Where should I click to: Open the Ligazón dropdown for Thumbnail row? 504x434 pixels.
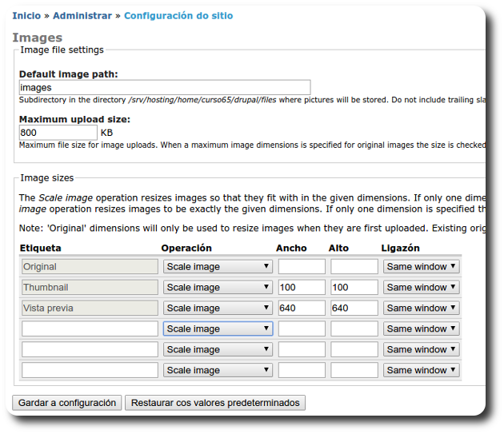[x=421, y=287]
